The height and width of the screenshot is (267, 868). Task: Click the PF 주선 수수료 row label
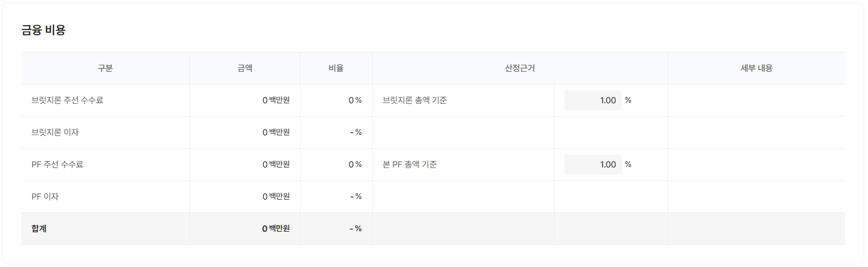[57, 165]
